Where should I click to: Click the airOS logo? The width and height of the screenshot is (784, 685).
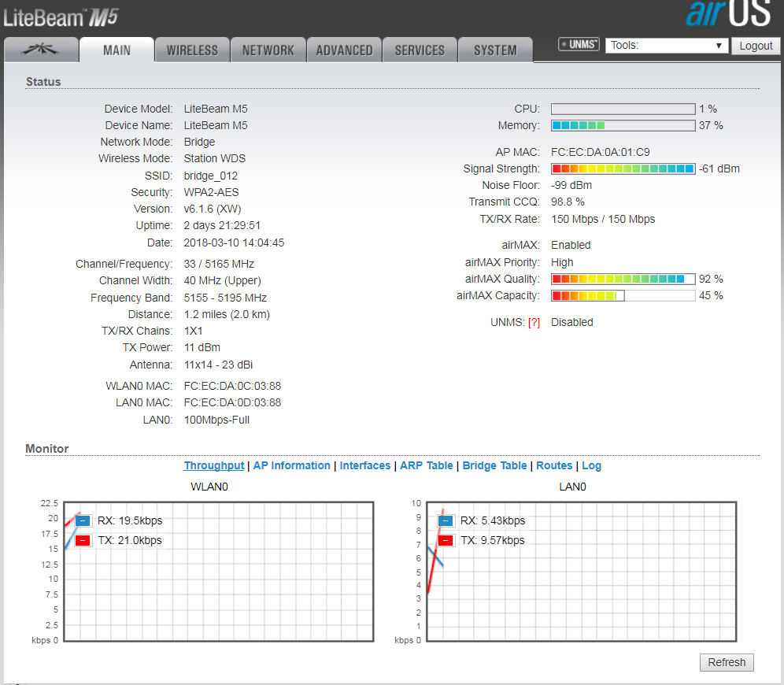(728, 13)
